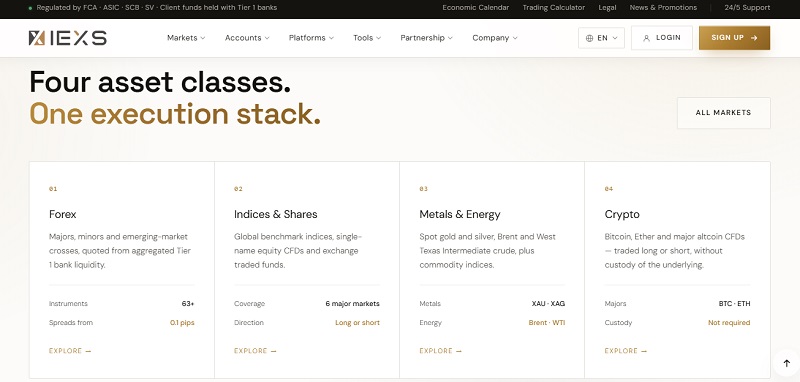800x382 pixels.
Task: Click the SIGN UP button
Action: [x=734, y=38]
